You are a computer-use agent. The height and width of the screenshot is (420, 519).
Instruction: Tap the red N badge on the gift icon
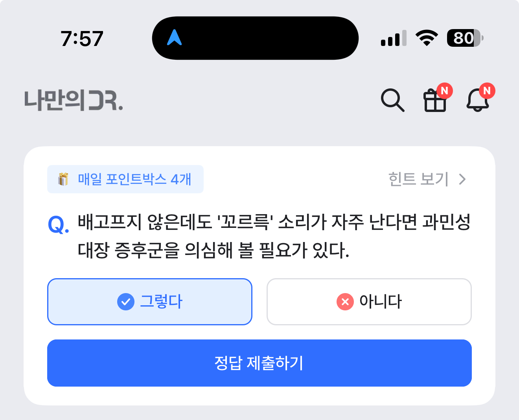click(x=445, y=91)
